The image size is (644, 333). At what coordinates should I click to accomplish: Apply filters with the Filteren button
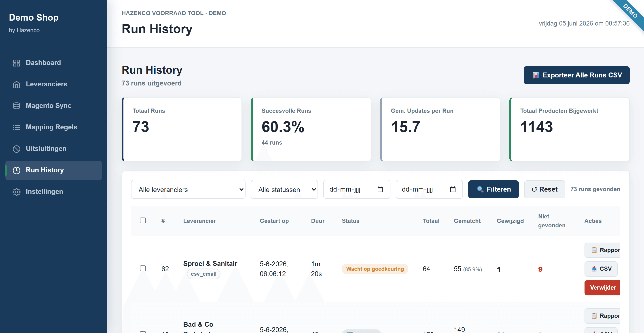[x=493, y=189]
